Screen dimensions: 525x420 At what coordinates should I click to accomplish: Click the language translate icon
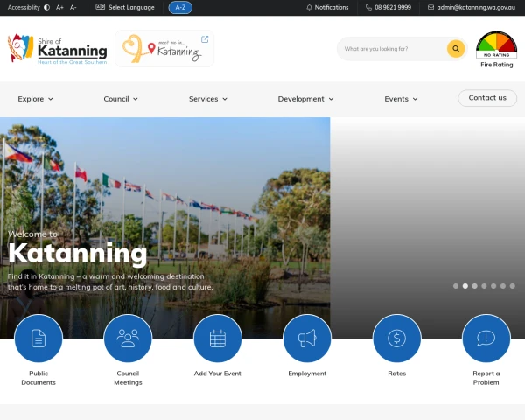(100, 7)
